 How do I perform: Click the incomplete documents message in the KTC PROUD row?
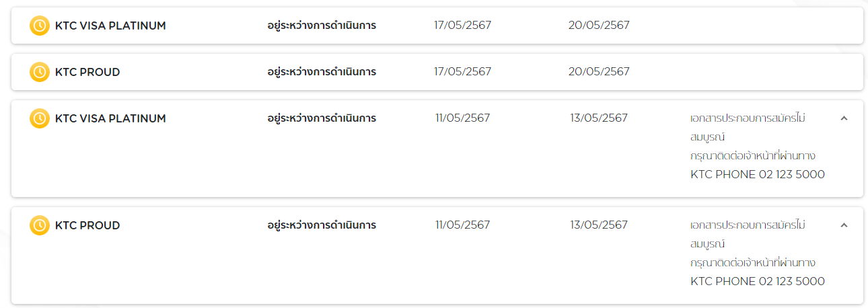[x=748, y=234]
